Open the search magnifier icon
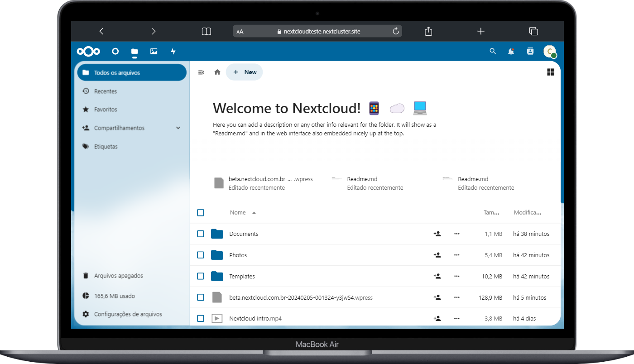This screenshot has height=364, width=634. tap(493, 51)
